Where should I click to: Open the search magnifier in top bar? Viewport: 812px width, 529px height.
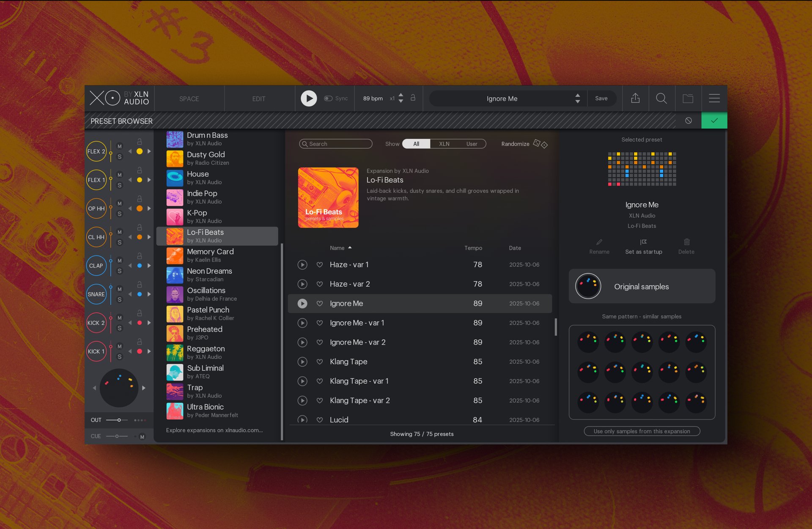(661, 99)
